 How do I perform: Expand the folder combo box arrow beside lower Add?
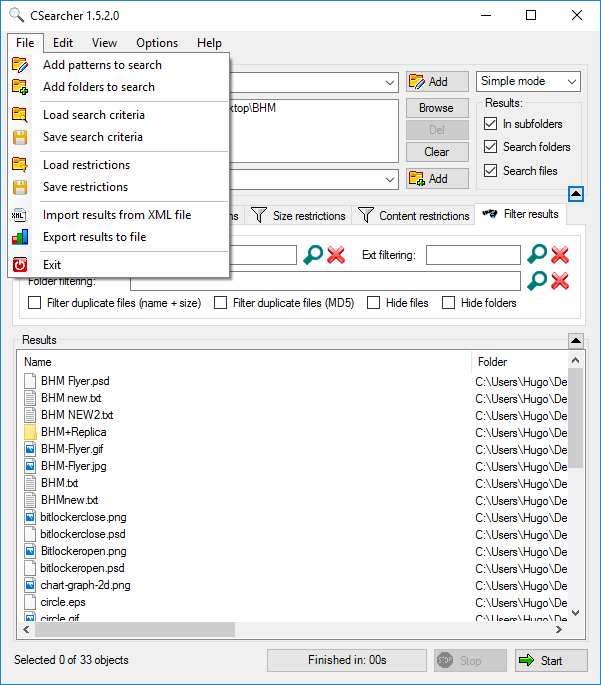(390, 180)
